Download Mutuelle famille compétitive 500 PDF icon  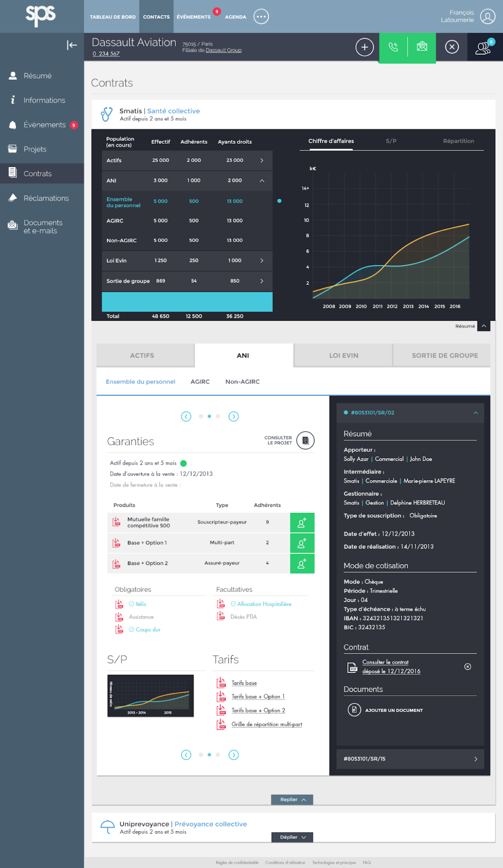pyautogui.click(x=116, y=522)
